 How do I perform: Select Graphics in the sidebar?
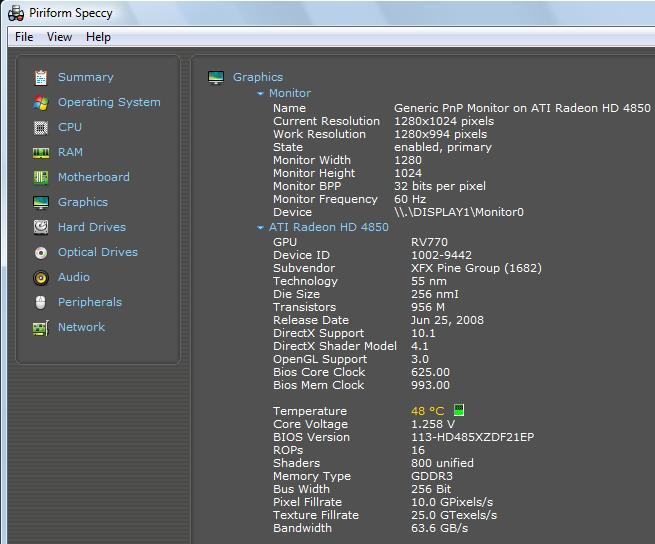[x=83, y=202]
